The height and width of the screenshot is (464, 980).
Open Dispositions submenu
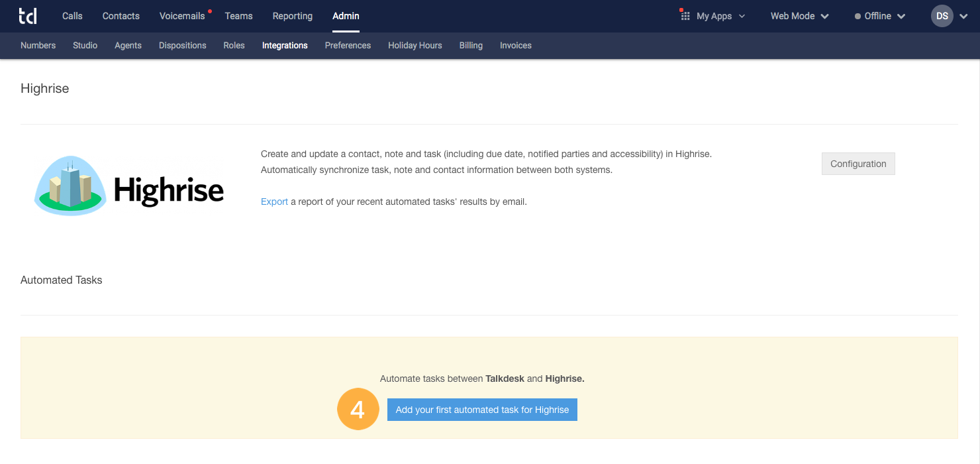click(x=182, y=45)
